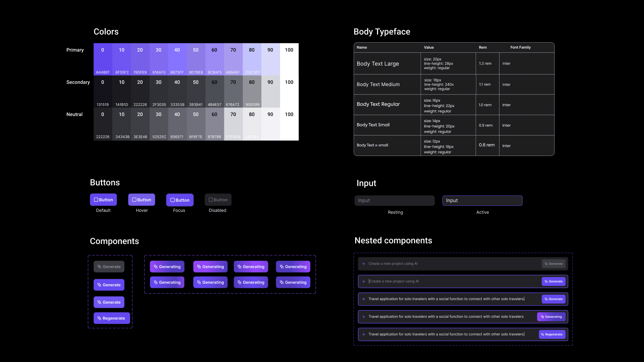Click the 0.8 rem value cell
The height and width of the screenshot is (362, 644).
pos(487,145)
